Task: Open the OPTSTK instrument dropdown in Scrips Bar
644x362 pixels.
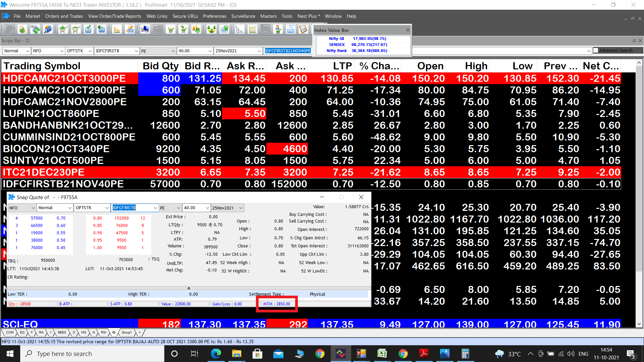Action: [79, 51]
